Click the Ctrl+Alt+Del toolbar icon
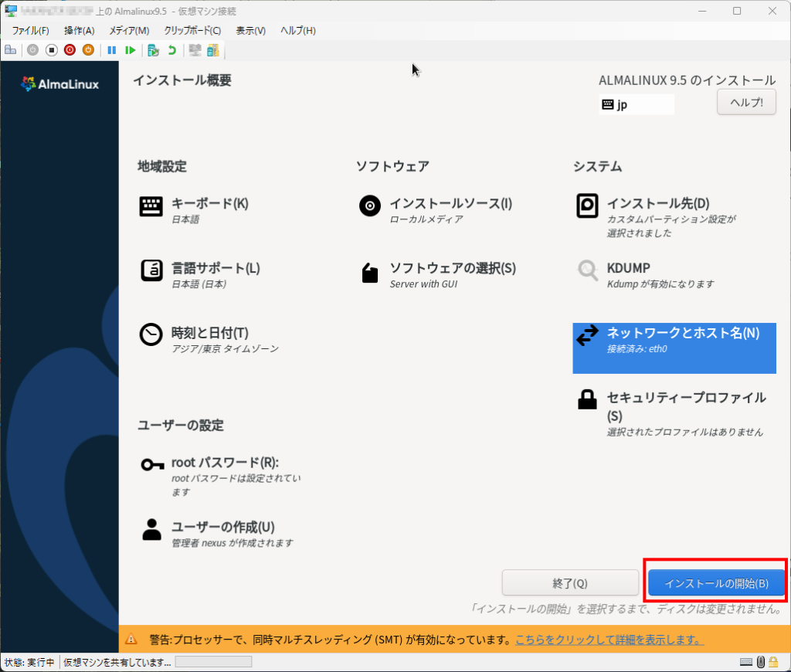This screenshot has width=791, height=672. click(10, 50)
